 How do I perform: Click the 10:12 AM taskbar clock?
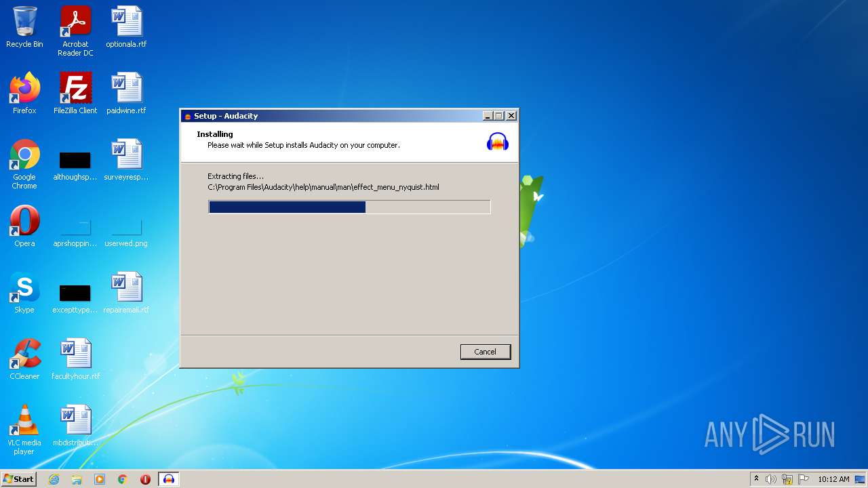click(x=833, y=479)
